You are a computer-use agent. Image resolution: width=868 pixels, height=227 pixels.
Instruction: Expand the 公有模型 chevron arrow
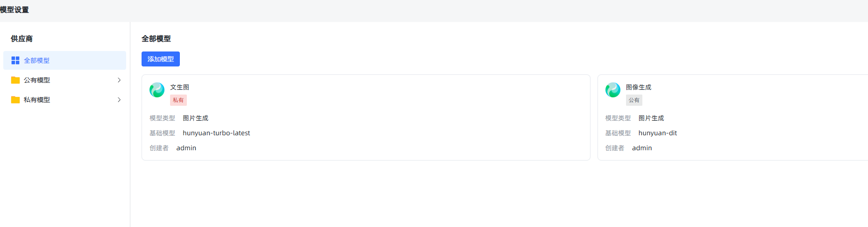[x=119, y=80]
